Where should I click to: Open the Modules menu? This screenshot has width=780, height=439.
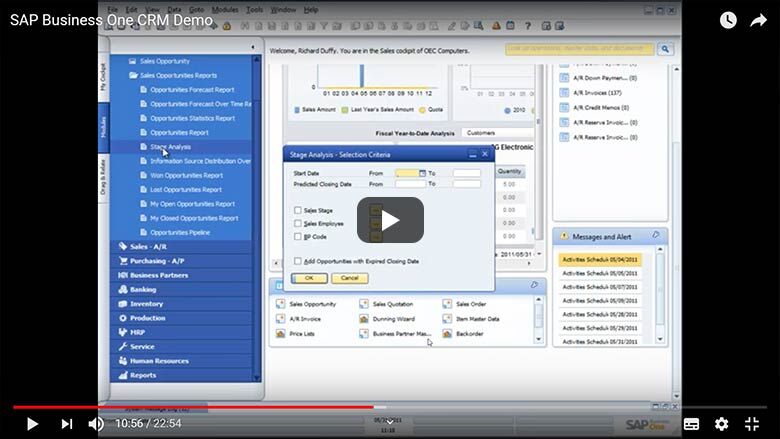pos(225,9)
